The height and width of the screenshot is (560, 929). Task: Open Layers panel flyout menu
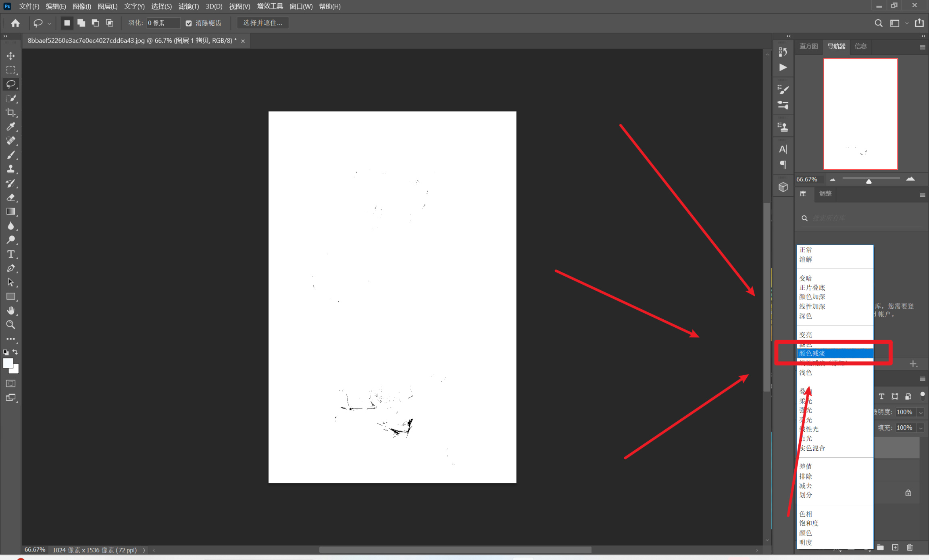coord(922,379)
